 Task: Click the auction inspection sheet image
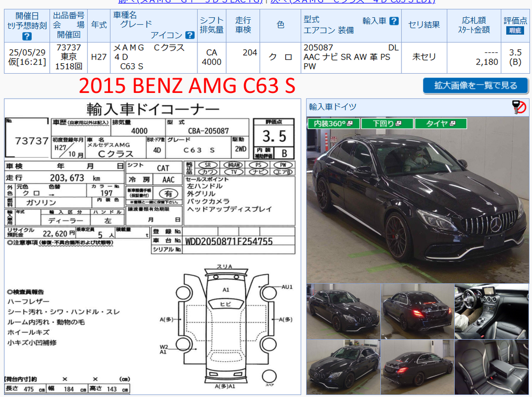tap(152, 247)
